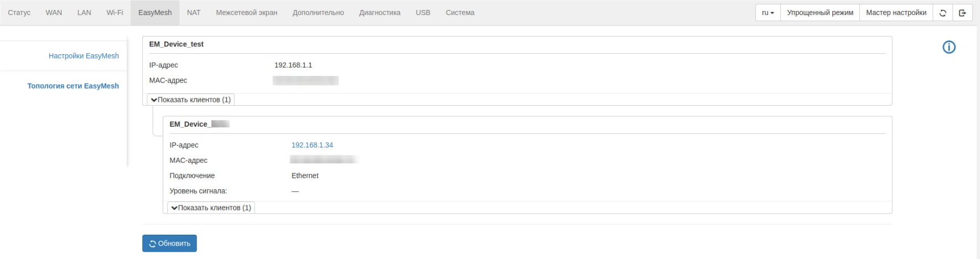Click the Обновить button
Image resolution: width=980 pixels, height=259 pixels.
pyautogui.click(x=169, y=244)
